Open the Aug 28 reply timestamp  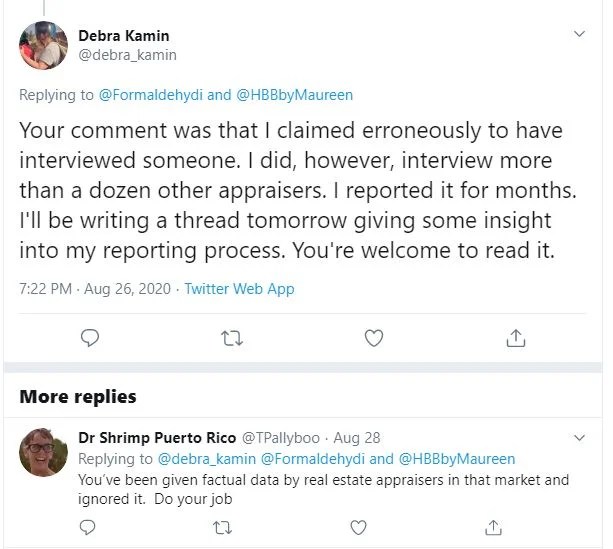coord(357,439)
